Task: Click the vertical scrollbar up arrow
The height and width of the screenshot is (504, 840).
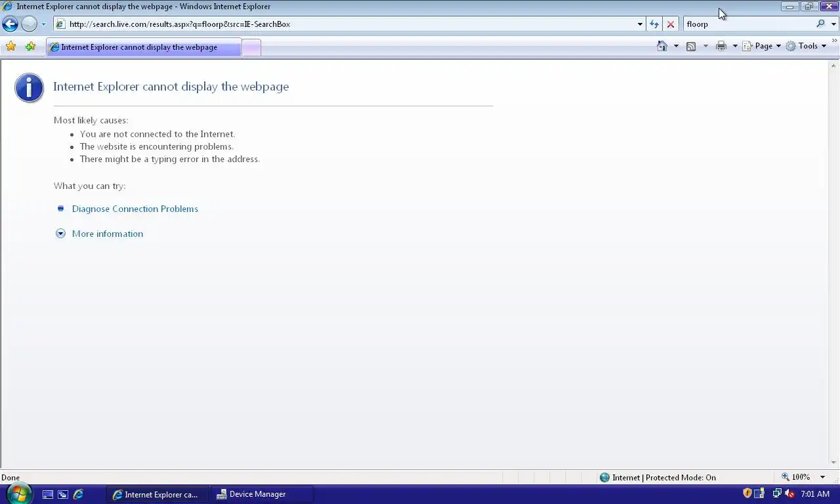Action: (834, 65)
